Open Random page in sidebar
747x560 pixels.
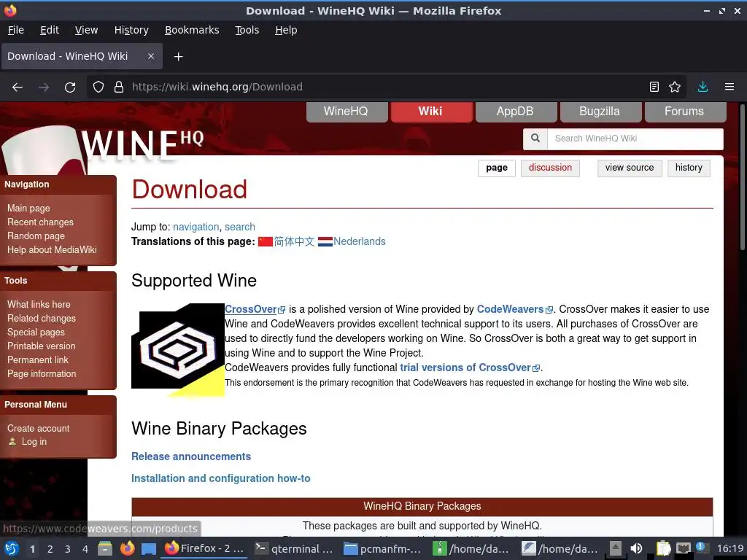36,236
